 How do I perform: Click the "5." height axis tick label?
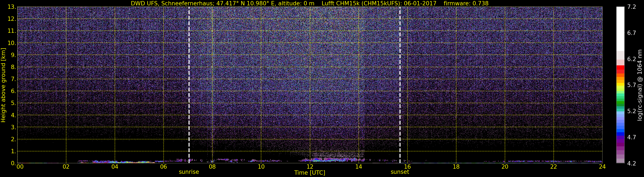pos(13,103)
